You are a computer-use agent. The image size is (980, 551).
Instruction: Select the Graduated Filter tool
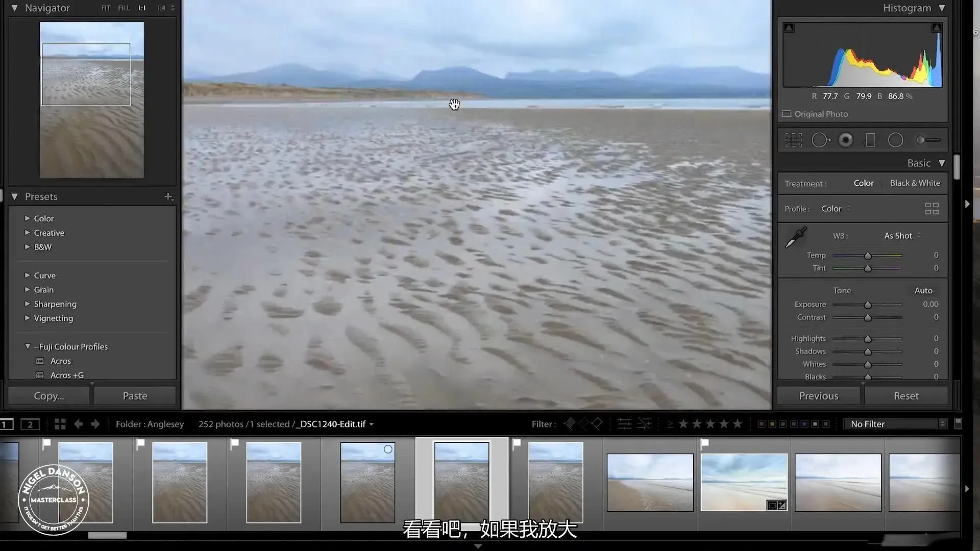tap(870, 140)
